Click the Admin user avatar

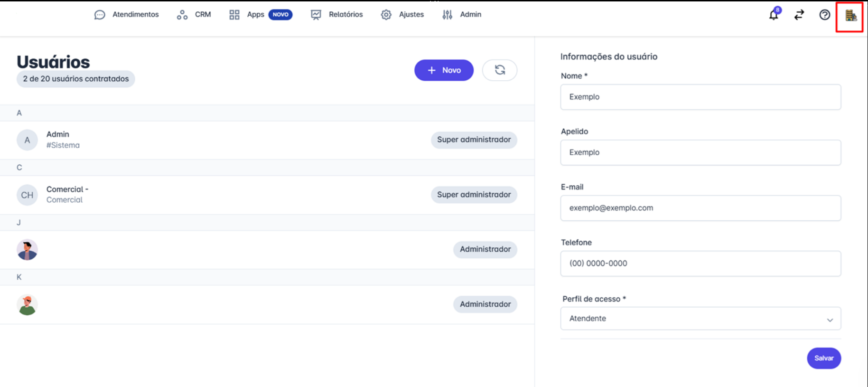tap(27, 140)
